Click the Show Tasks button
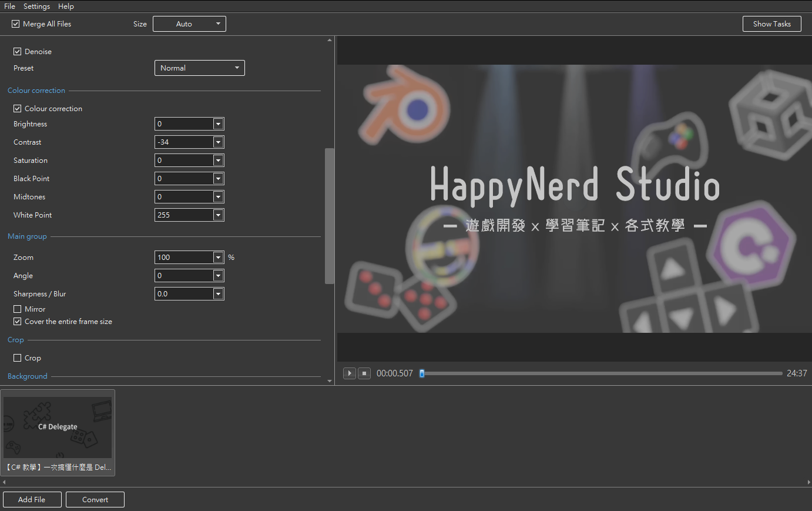 (x=772, y=24)
